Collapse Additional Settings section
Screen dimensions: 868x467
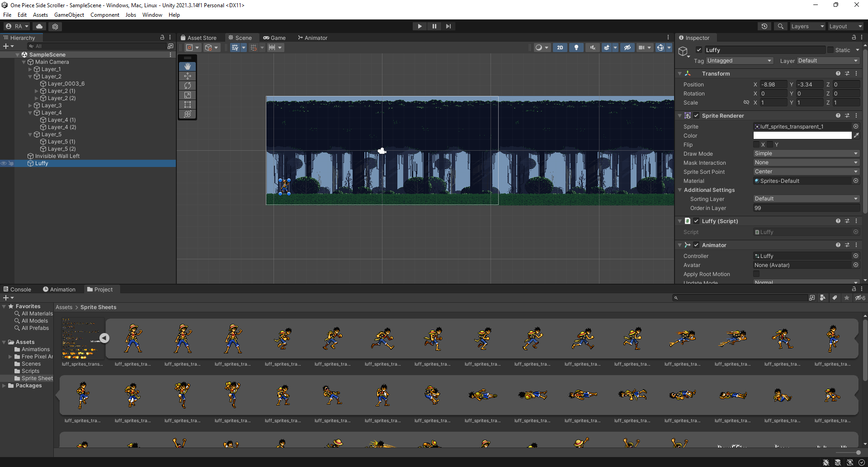click(679, 190)
